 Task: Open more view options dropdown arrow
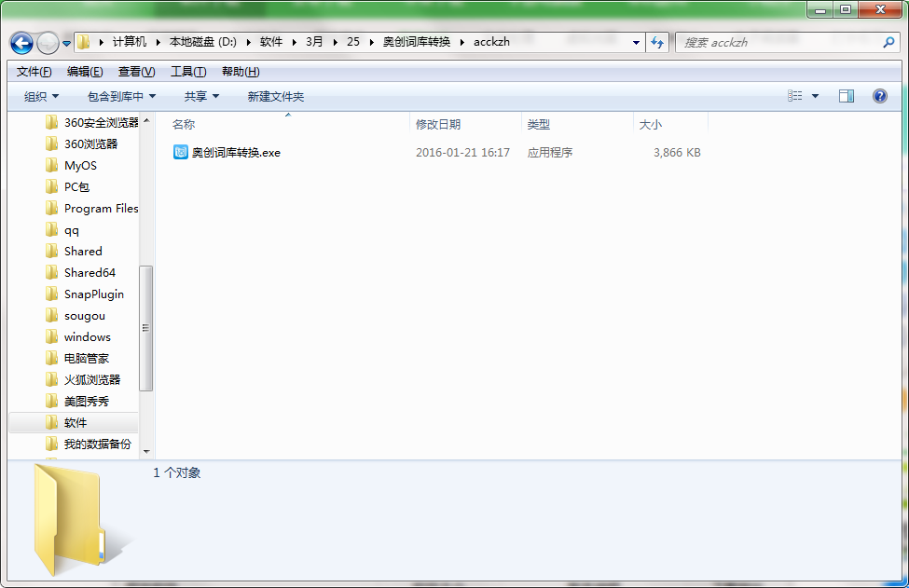(x=815, y=96)
